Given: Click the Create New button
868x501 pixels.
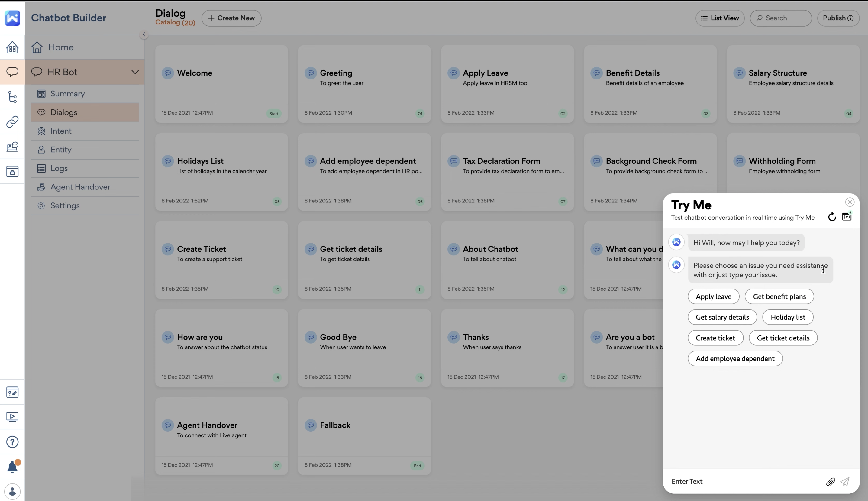Looking at the screenshot, I should click(x=231, y=18).
